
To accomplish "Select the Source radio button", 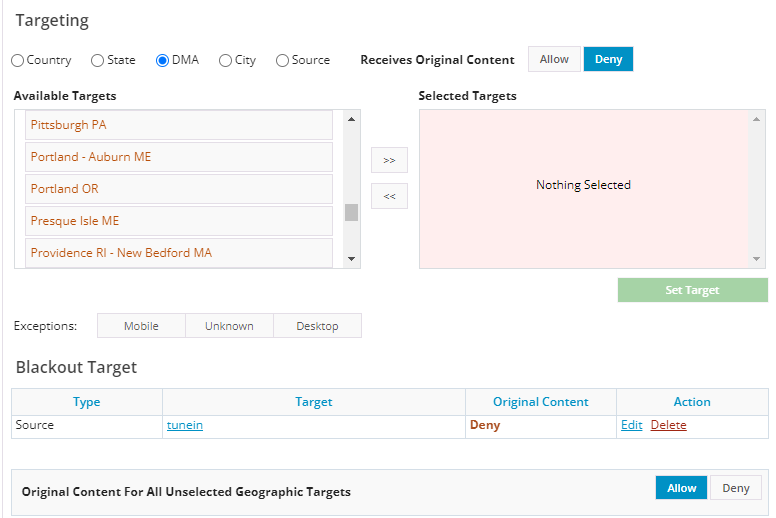I will (283, 60).
